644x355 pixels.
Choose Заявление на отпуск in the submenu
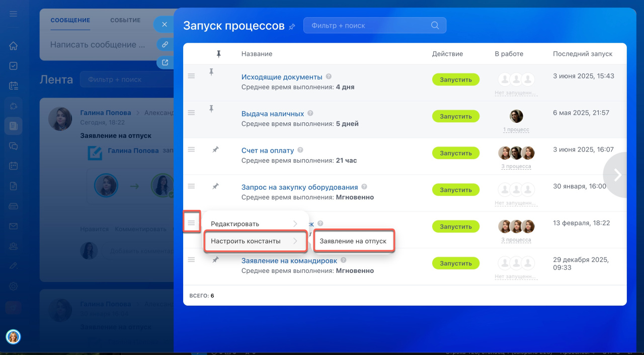tap(353, 241)
